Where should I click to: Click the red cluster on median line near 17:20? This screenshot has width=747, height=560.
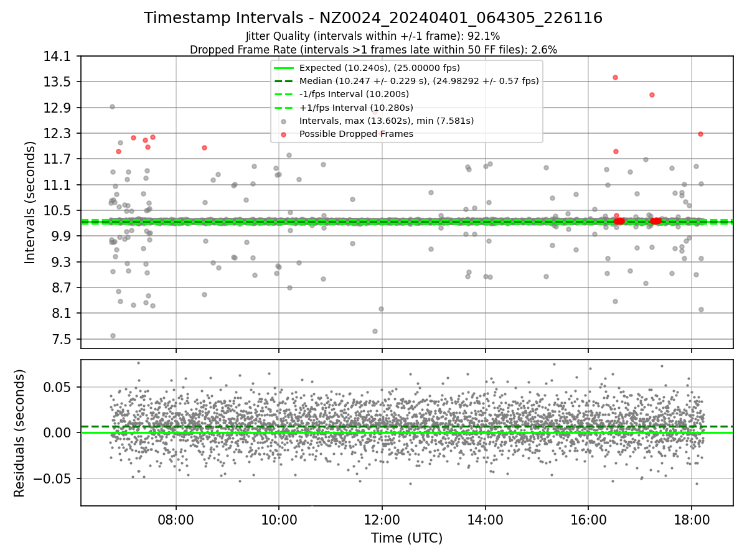coord(656,221)
